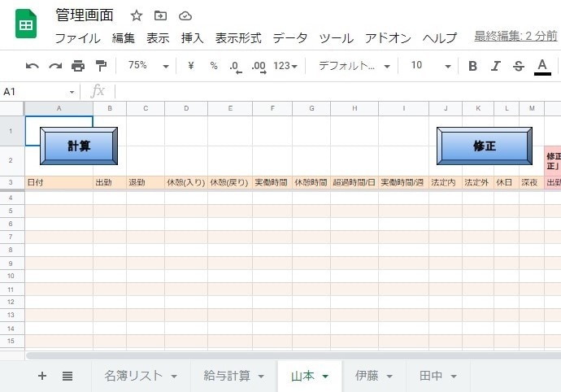This screenshot has width=561, height=392.
Task: Add a new sheet
Action: pyautogui.click(x=42, y=376)
